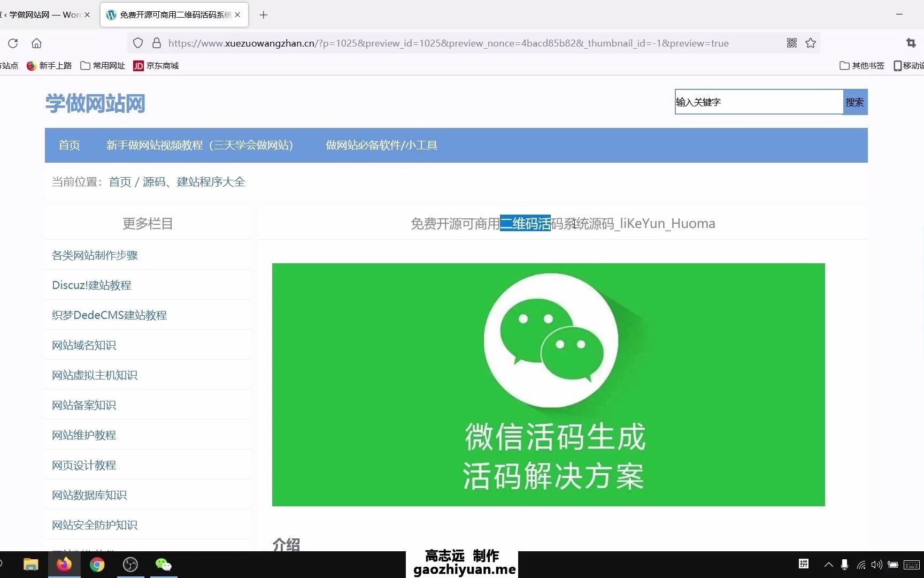Open 网站数据库知识 category

click(89, 495)
